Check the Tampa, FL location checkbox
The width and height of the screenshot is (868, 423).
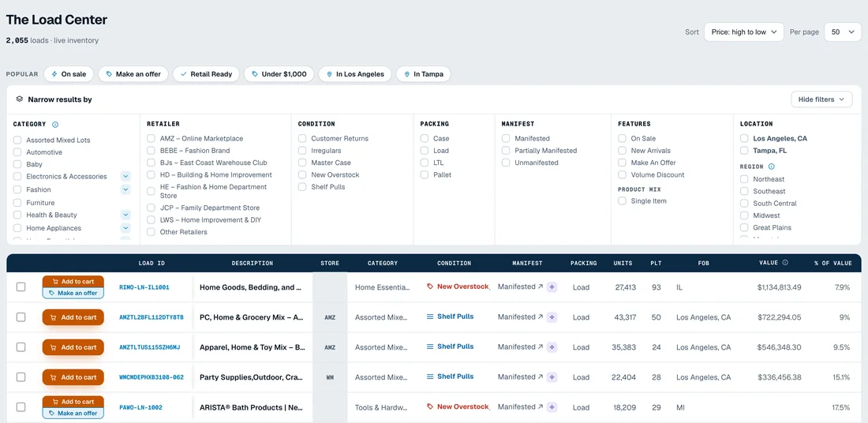click(745, 151)
